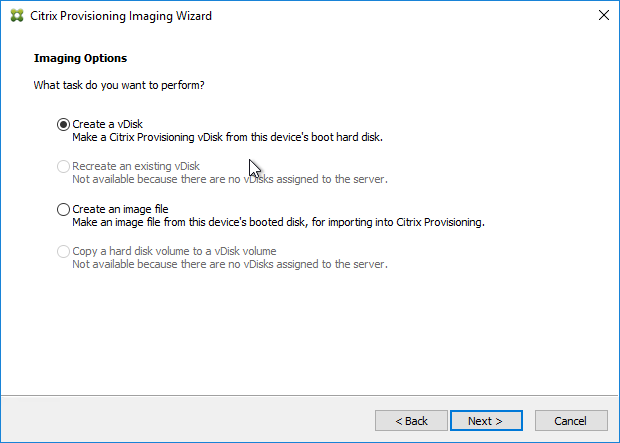The width and height of the screenshot is (620, 443).
Task: Click the 'Make a Citrix Provisioning vDisk' description
Action: coord(227,137)
